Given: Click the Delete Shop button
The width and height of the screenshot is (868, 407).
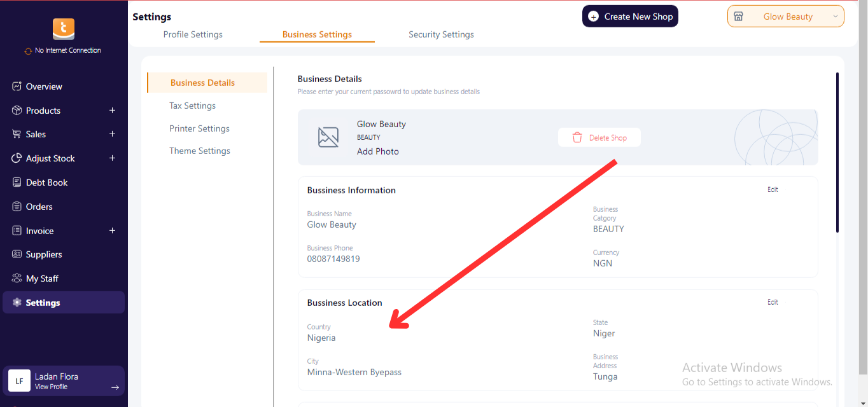Looking at the screenshot, I should [x=599, y=137].
